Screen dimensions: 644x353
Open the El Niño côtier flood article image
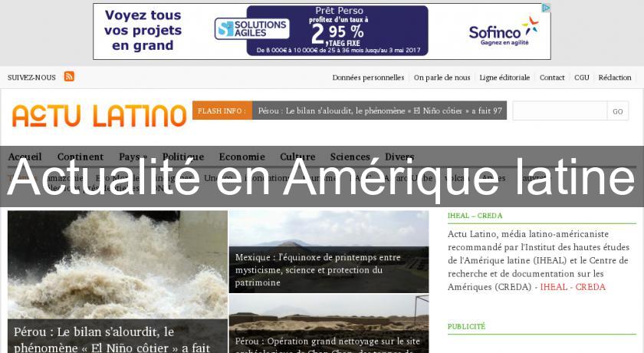117,265
